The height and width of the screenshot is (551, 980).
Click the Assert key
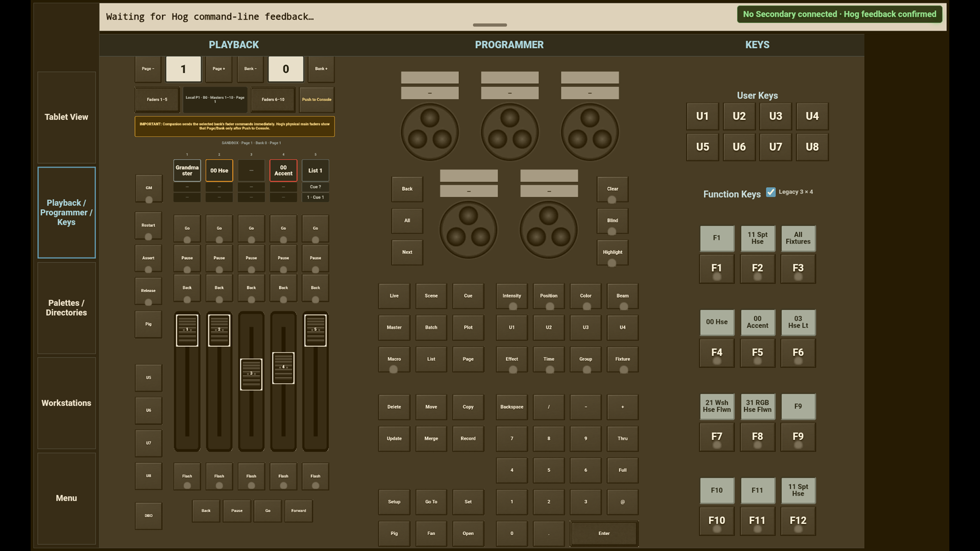[149, 258]
